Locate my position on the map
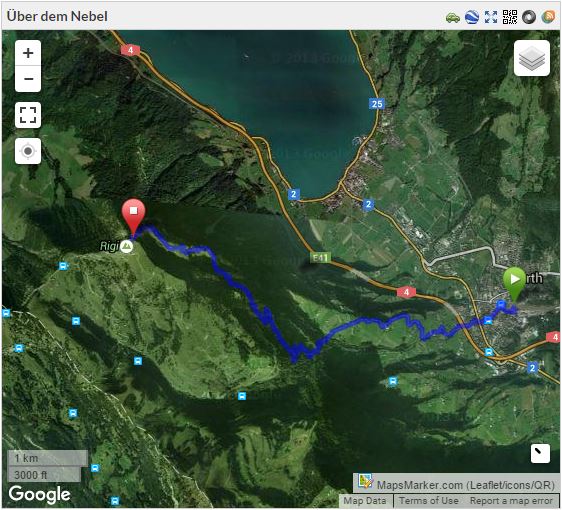The image size is (562, 510). (x=28, y=151)
